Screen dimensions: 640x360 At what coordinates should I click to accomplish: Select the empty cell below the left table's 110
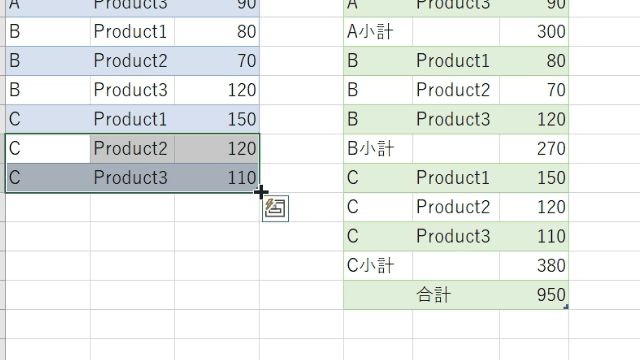click(x=217, y=207)
